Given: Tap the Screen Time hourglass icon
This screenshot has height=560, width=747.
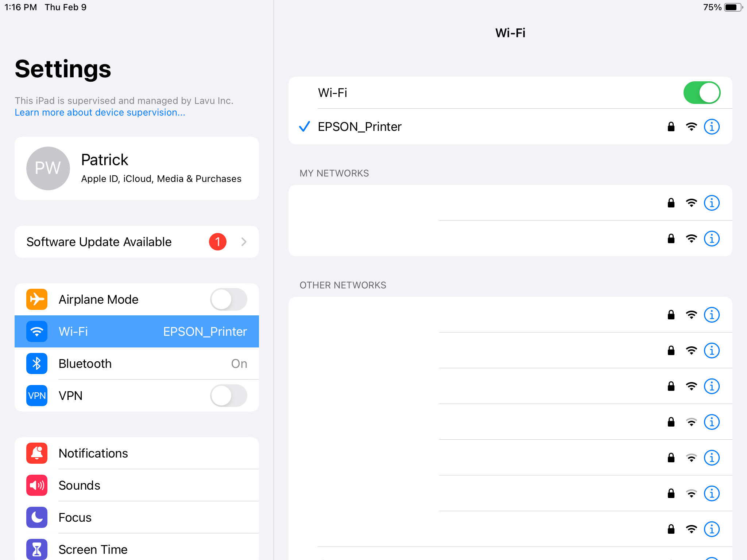Looking at the screenshot, I should pyautogui.click(x=37, y=549).
